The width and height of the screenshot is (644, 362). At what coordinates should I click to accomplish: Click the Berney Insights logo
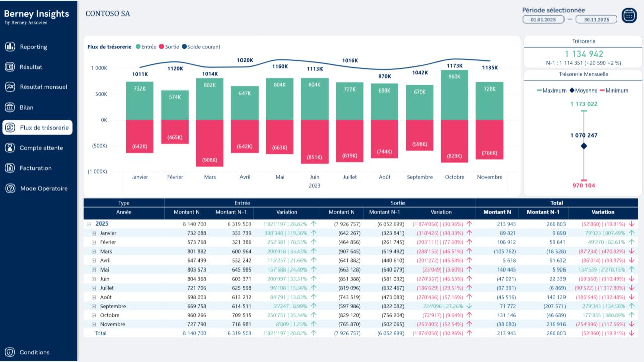(37, 16)
